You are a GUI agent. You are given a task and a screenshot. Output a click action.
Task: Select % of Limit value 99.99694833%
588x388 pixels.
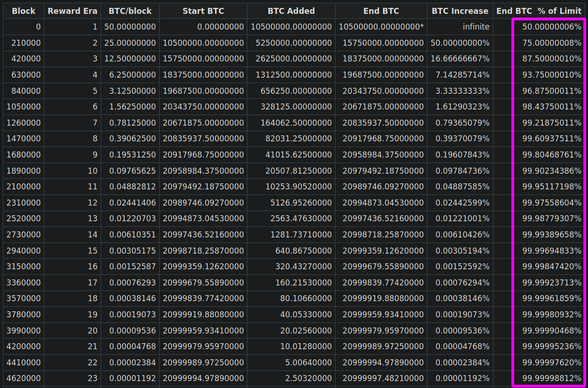pos(539,251)
